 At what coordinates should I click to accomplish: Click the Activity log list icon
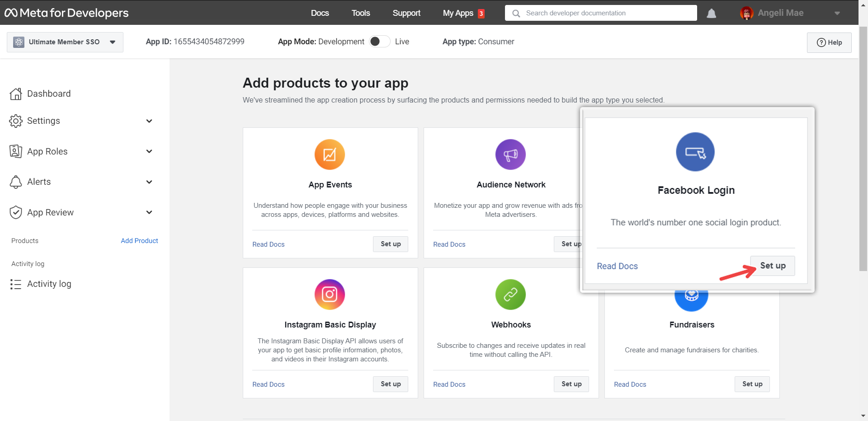point(16,284)
